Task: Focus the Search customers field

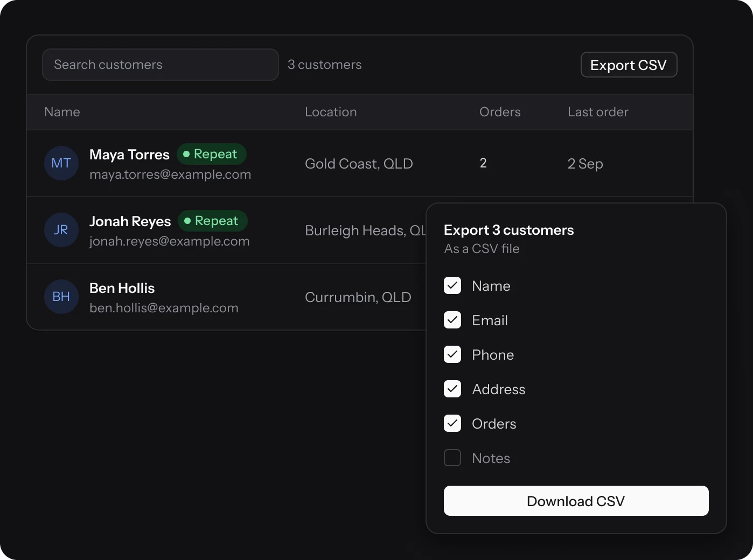Action: click(161, 65)
